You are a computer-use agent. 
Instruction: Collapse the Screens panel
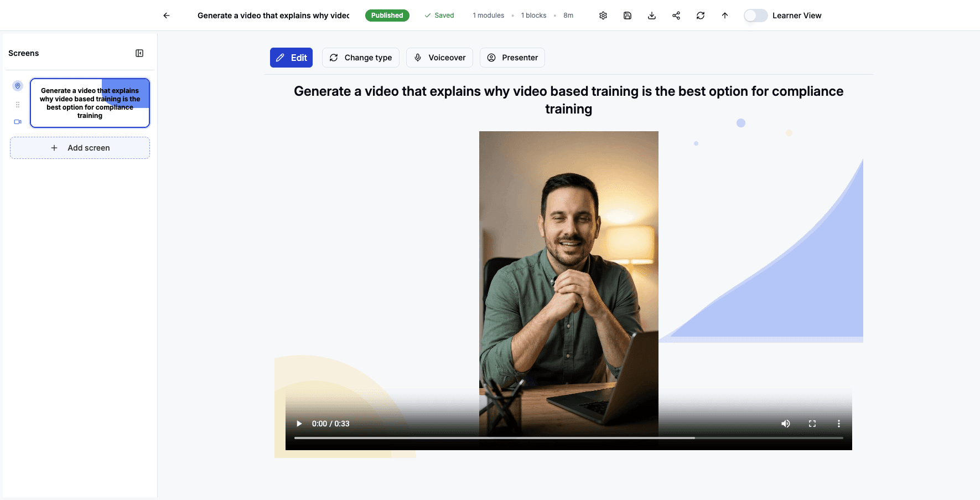click(139, 53)
